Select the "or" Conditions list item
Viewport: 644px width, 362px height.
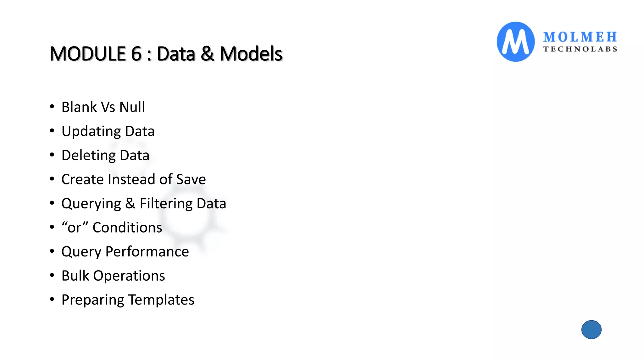tap(112, 227)
